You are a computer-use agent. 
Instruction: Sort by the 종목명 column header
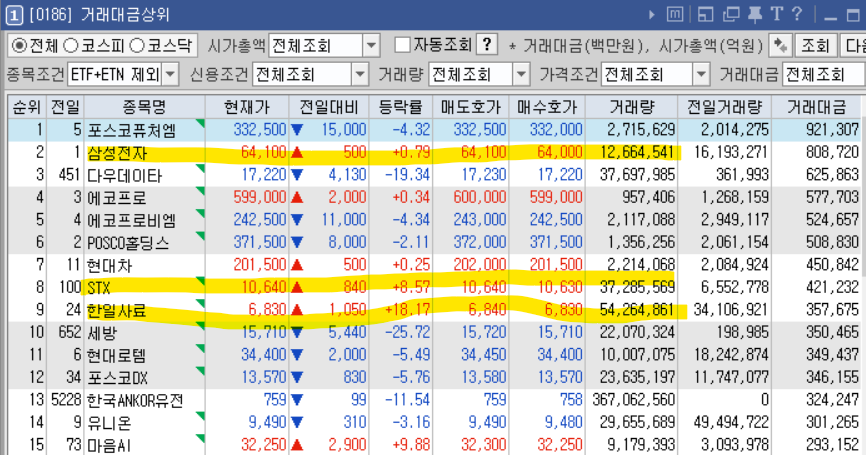click(x=144, y=107)
